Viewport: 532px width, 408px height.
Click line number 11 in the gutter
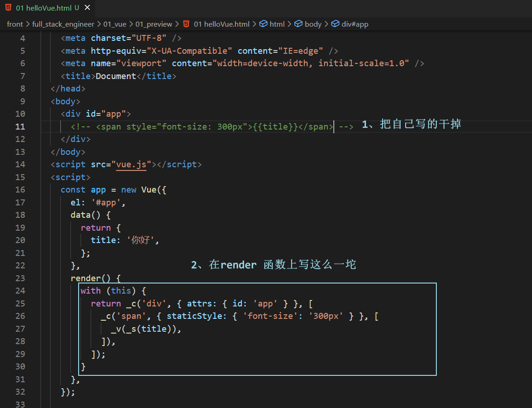coord(20,126)
